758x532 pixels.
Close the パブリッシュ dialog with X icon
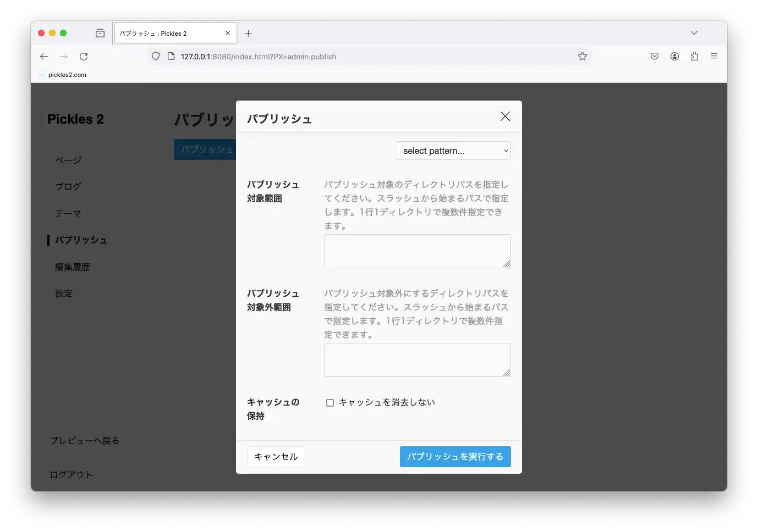[505, 117]
